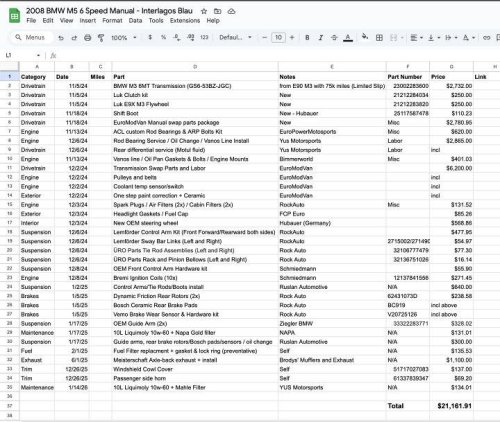Select the Link header cell
The image size is (500, 422).
pos(487,77)
